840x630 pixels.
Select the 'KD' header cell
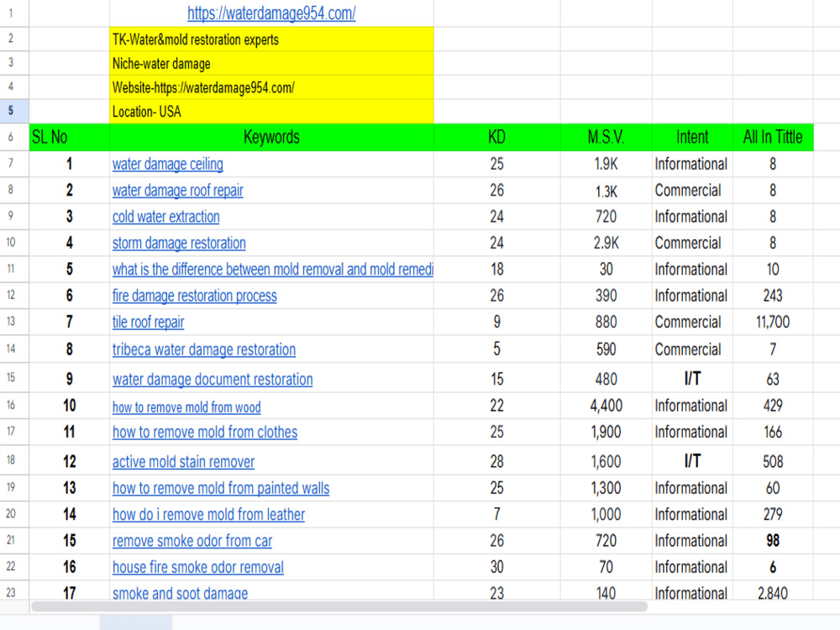tap(496, 137)
